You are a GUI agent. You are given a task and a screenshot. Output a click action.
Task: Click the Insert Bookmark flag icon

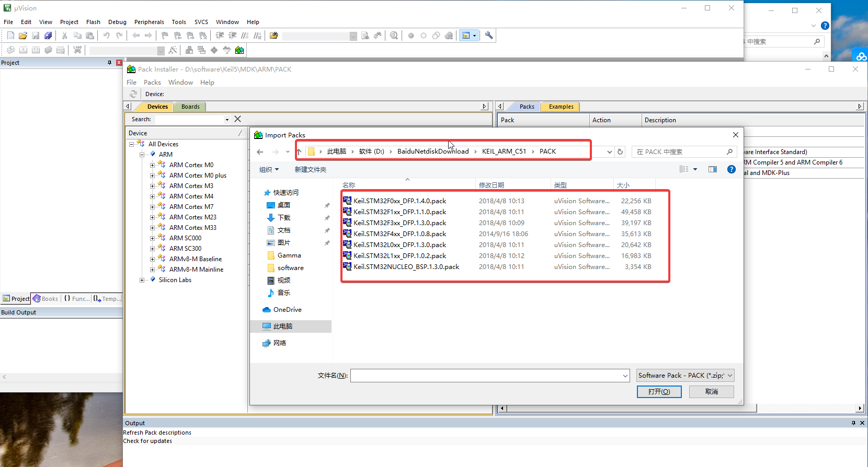[x=165, y=36]
